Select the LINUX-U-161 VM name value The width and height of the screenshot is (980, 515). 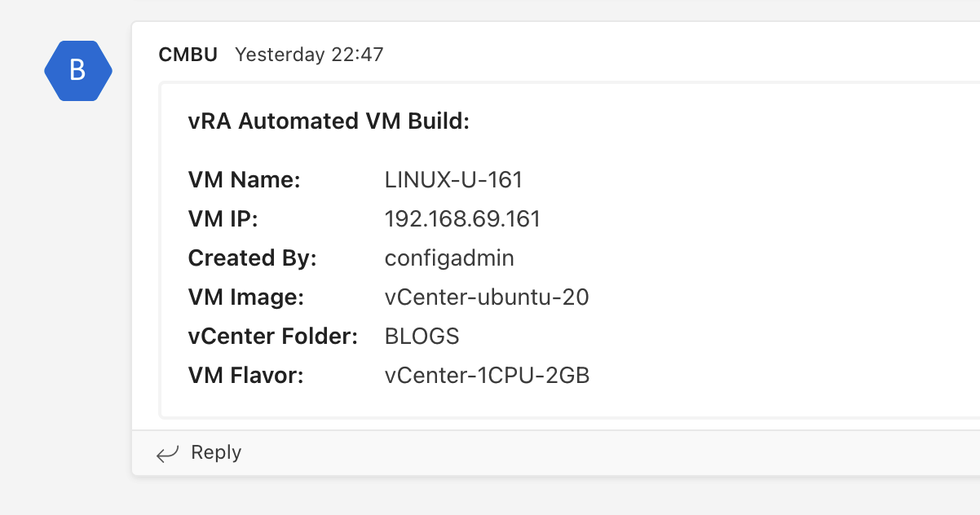click(x=453, y=180)
